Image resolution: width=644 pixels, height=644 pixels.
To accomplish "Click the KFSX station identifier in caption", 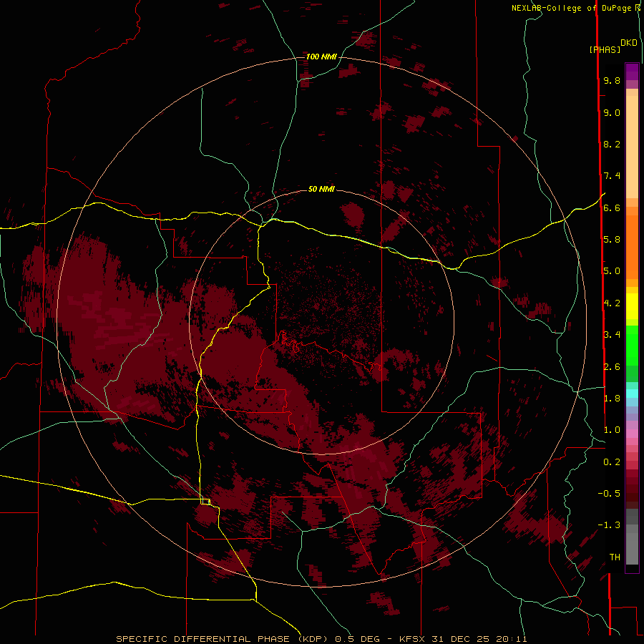I will pos(413,639).
